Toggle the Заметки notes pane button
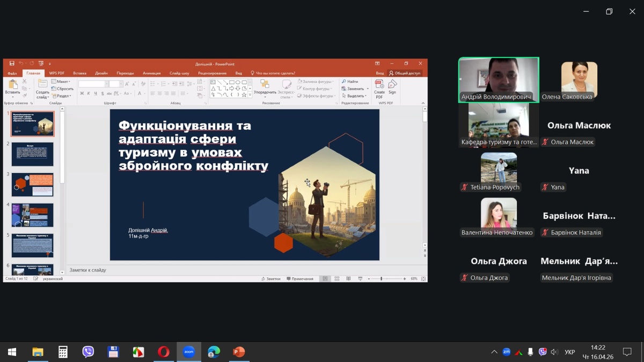644x362 pixels. (x=270, y=279)
